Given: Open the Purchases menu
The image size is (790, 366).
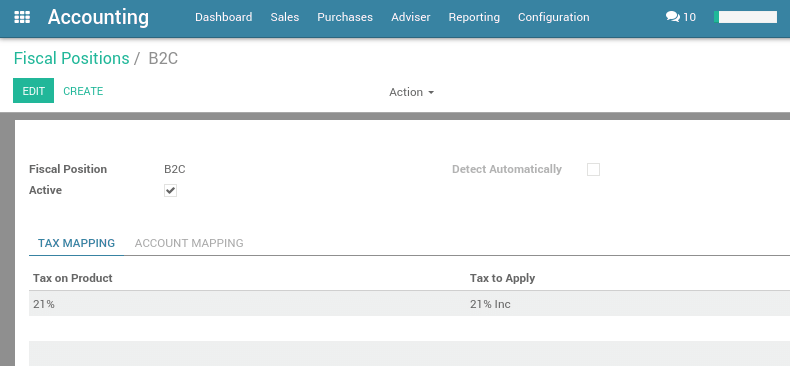Looking at the screenshot, I should (345, 17).
